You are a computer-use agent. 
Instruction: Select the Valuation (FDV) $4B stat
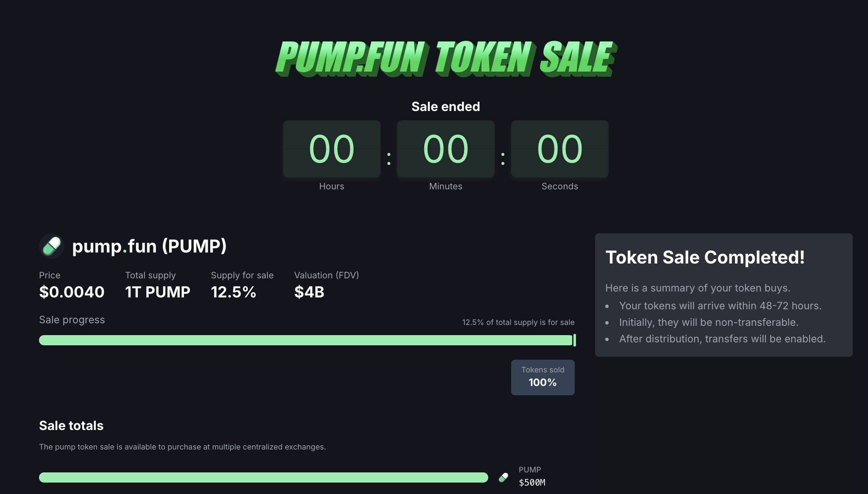tap(327, 284)
